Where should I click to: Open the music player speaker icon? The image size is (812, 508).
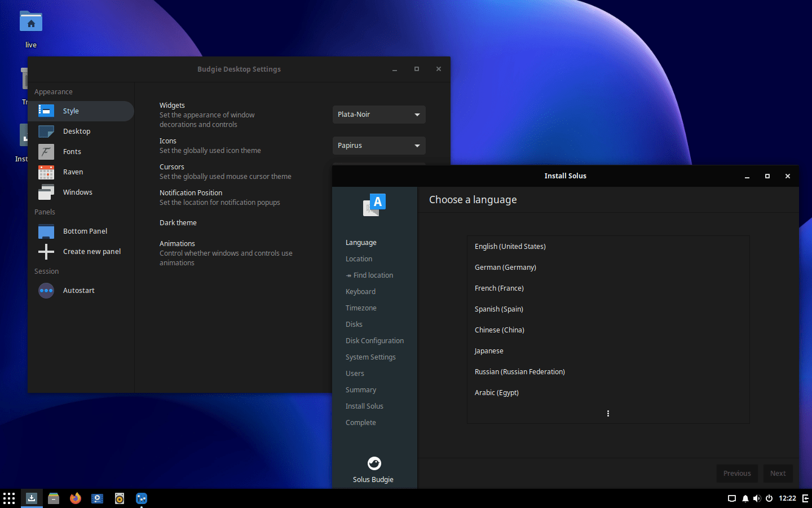point(120,498)
